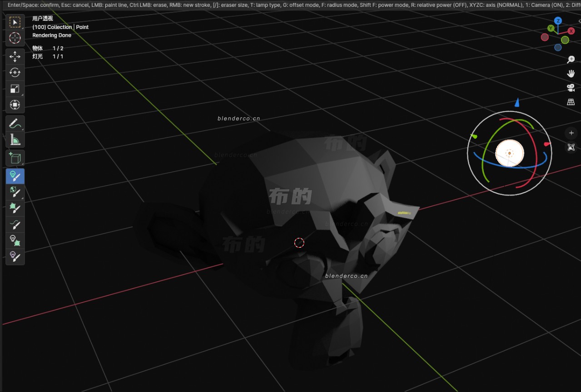Image resolution: width=581 pixels, height=392 pixels.
Task: Click the "用户透视" view label
Action: pyautogui.click(x=43, y=19)
